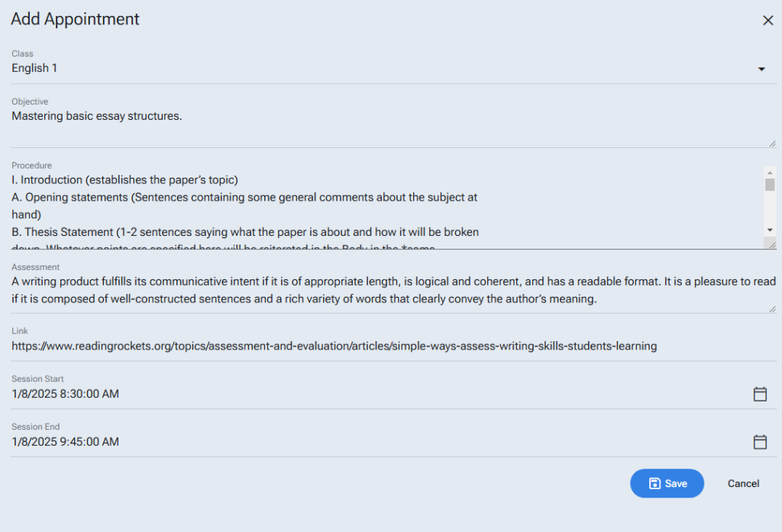Screen dimensions: 782x532
Task: Select the English 1 class combo box
Action: (x=382, y=69)
